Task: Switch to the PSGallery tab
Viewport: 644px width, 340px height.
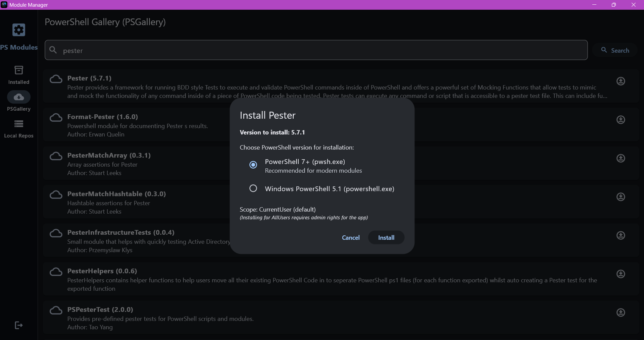Action: click(x=19, y=102)
